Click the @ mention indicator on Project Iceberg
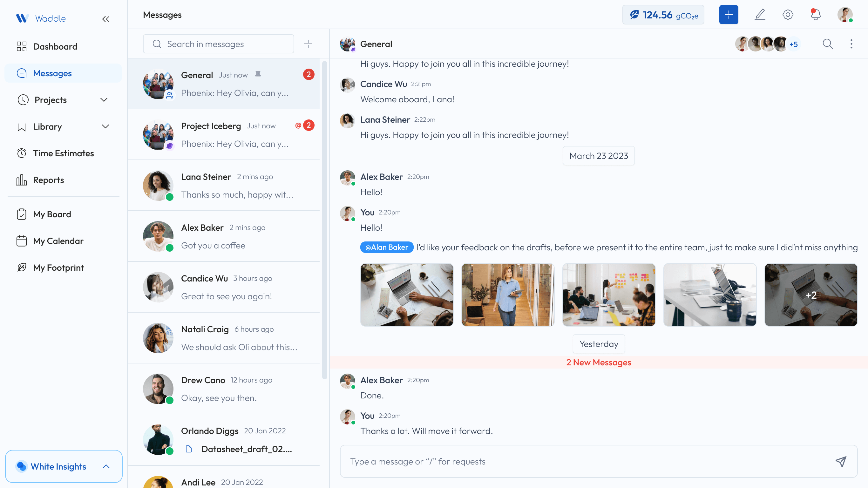 [x=298, y=126]
